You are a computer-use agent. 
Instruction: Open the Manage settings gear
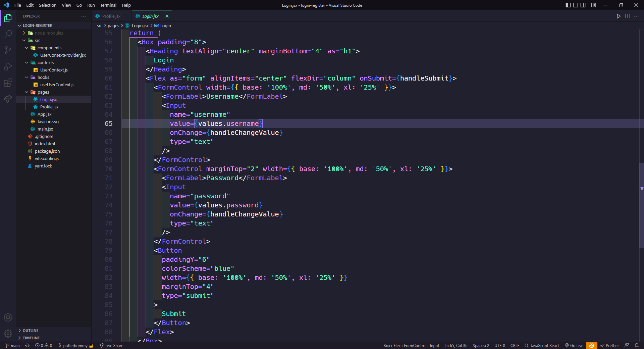[x=8, y=334]
